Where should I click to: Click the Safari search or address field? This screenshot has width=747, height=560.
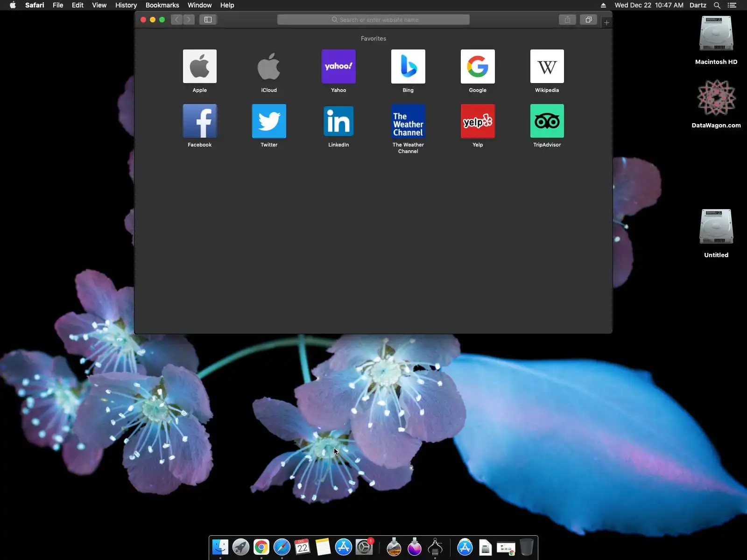pyautogui.click(x=373, y=20)
